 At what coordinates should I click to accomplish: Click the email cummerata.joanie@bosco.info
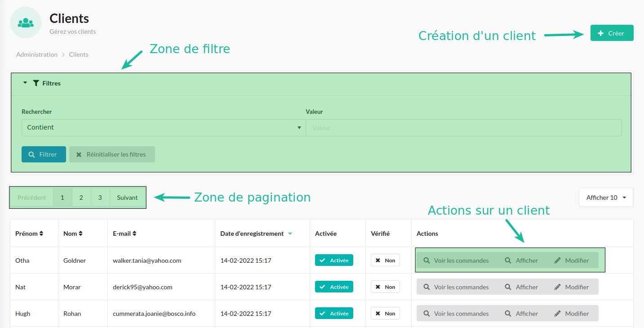click(x=154, y=314)
